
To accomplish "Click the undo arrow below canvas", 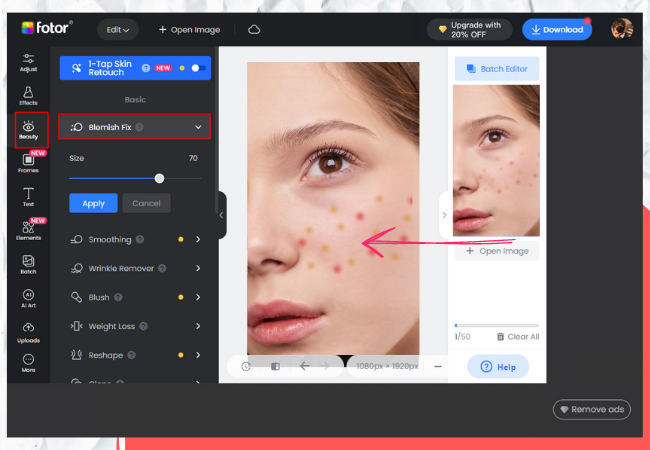I will pos(304,366).
